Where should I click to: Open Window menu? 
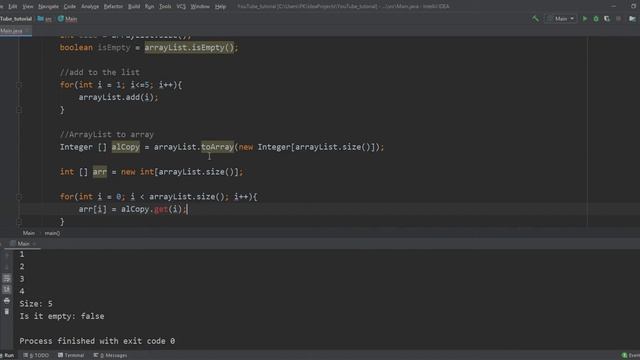tap(200, 7)
